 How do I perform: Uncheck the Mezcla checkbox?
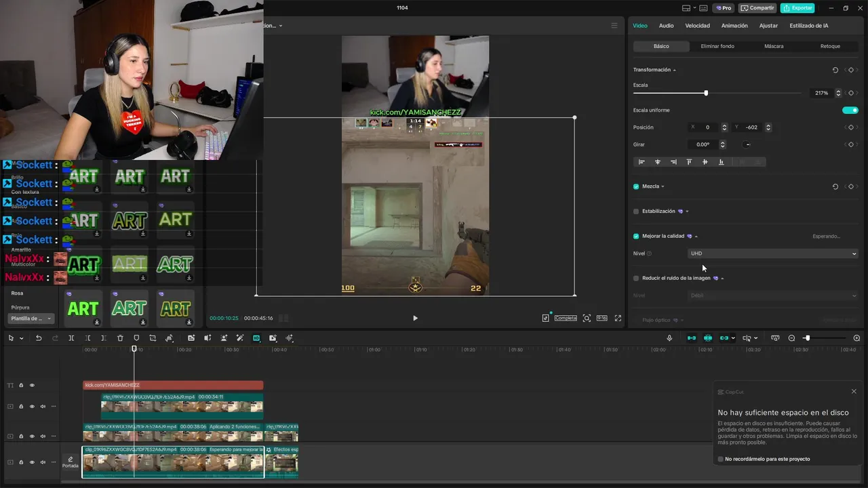click(636, 186)
